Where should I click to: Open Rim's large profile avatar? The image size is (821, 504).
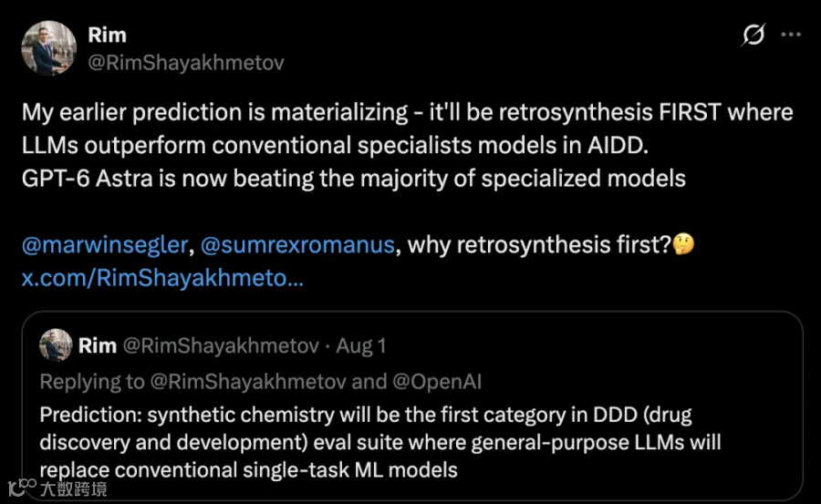tap(48, 48)
